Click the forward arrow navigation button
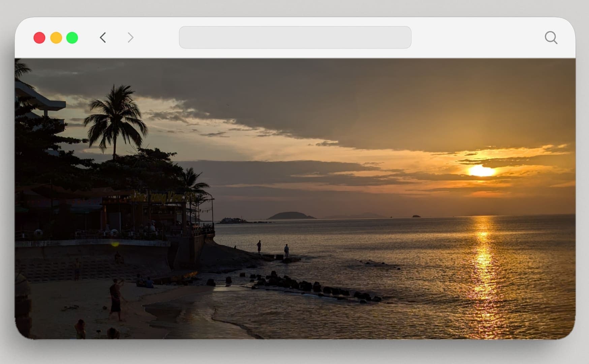The image size is (589, 364). (130, 37)
